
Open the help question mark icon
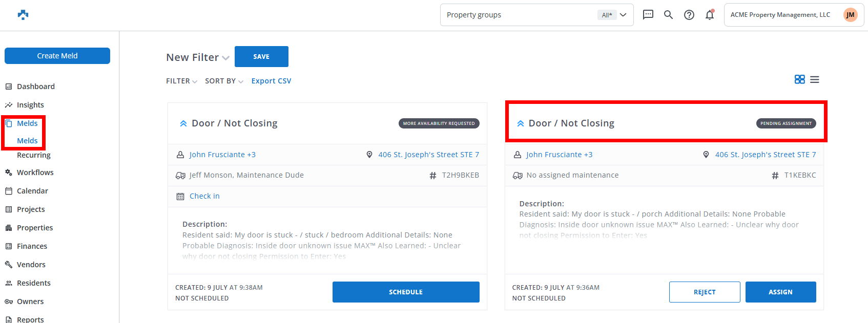(689, 15)
